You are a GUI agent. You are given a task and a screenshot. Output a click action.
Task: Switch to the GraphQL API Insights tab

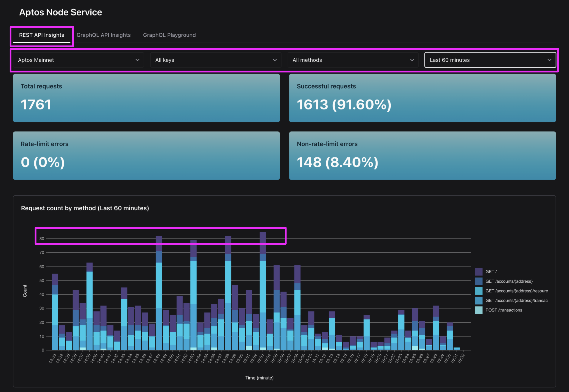point(103,35)
